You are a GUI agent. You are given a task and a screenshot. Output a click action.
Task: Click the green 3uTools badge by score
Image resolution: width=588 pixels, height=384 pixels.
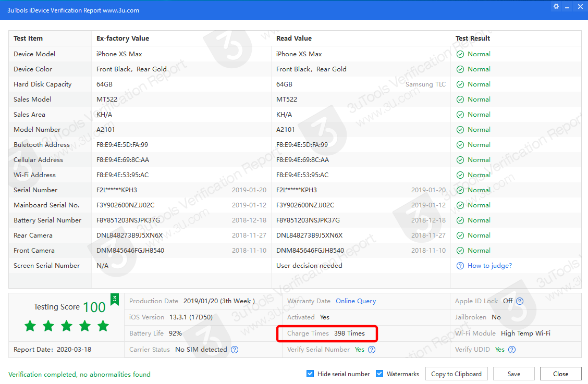115,299
